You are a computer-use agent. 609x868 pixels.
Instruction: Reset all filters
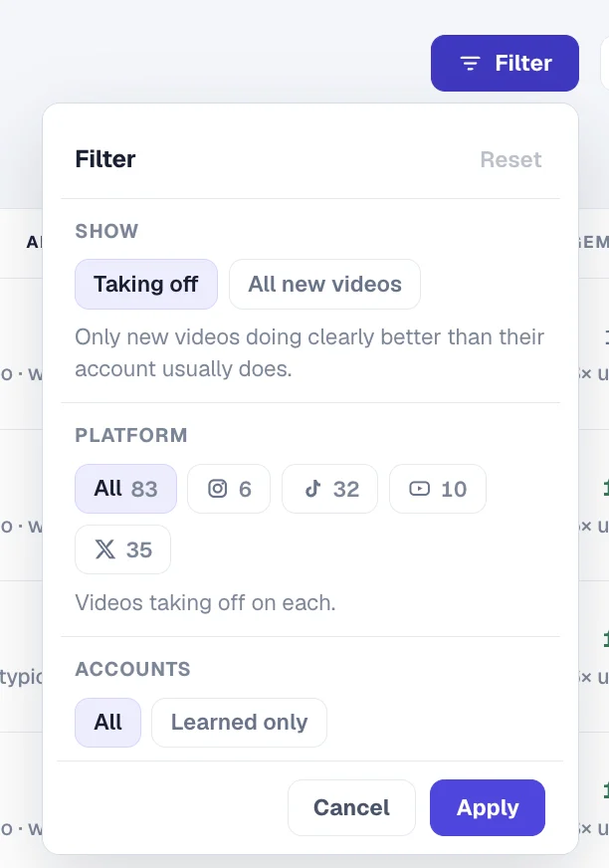pos(510,159)
